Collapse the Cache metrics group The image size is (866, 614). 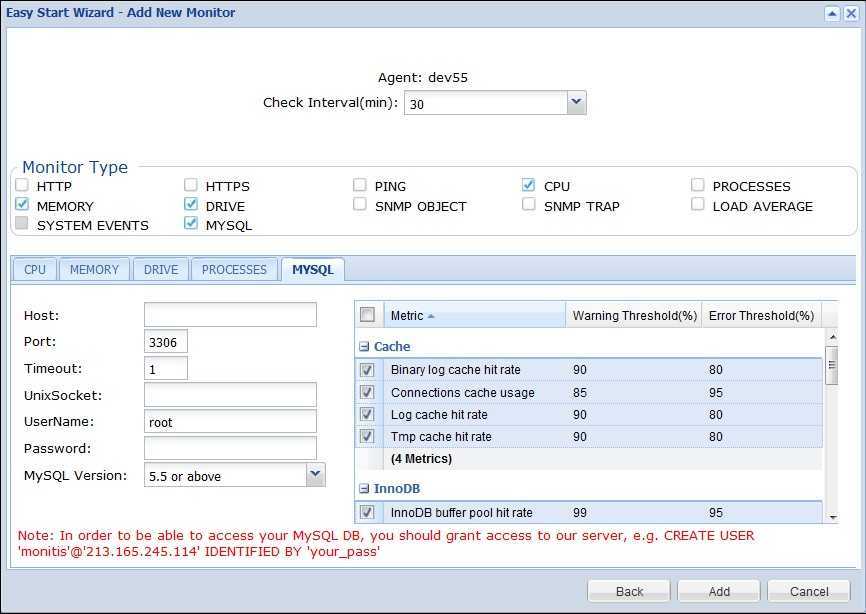click(364, 347)
